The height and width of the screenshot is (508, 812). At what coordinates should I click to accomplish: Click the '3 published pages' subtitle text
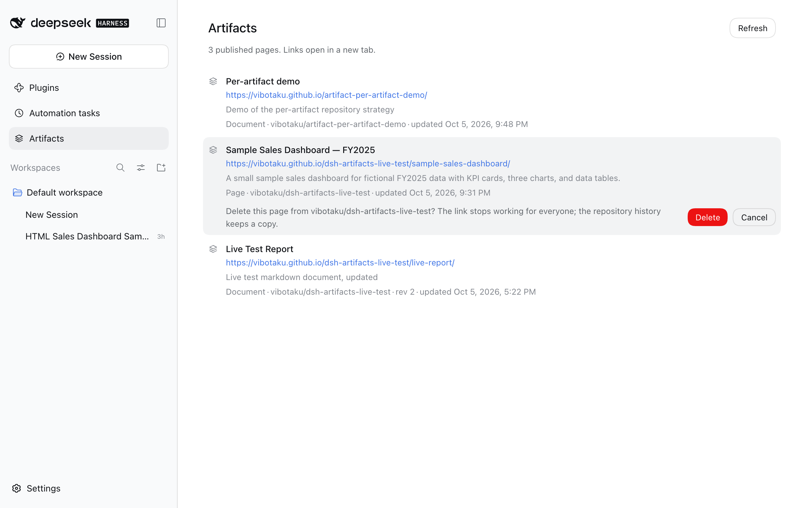tap(291, 50)
